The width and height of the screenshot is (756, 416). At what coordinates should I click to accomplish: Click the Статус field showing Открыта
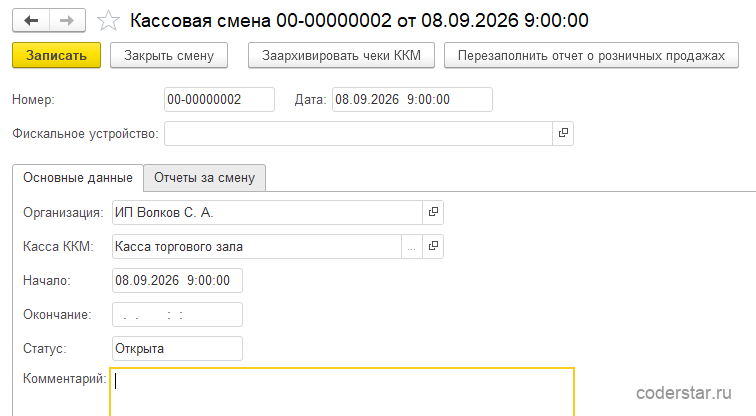[x=177, y=349]
